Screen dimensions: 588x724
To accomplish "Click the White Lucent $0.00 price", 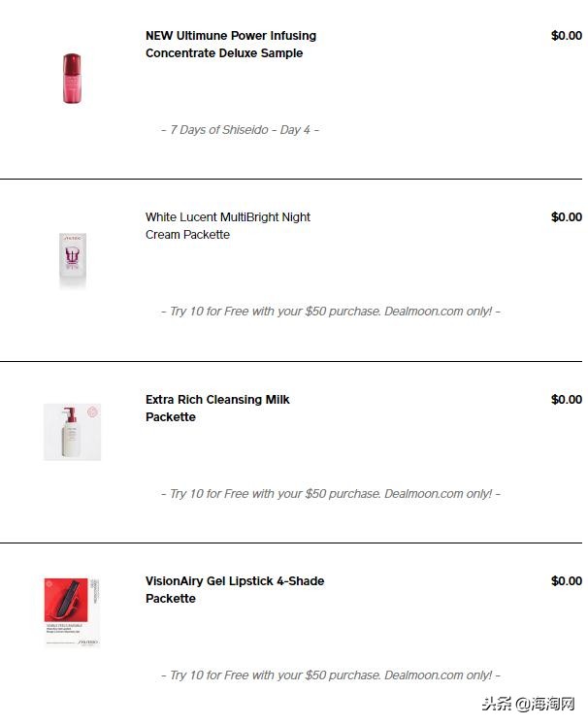I will click(x=567, y=217).
